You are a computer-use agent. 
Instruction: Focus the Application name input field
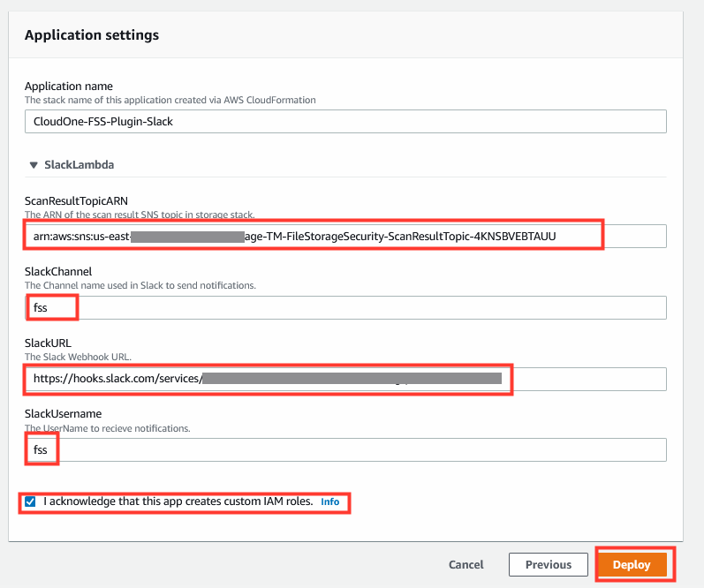[x=345, y=122]
